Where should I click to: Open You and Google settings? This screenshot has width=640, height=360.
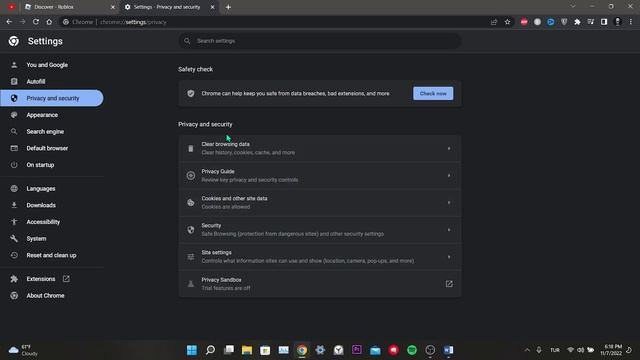[47, 65]
